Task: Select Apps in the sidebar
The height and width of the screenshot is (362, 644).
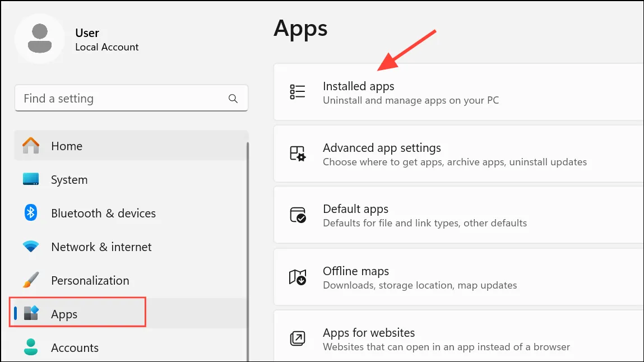Action: pyautogui.click(x=131, y=314)
